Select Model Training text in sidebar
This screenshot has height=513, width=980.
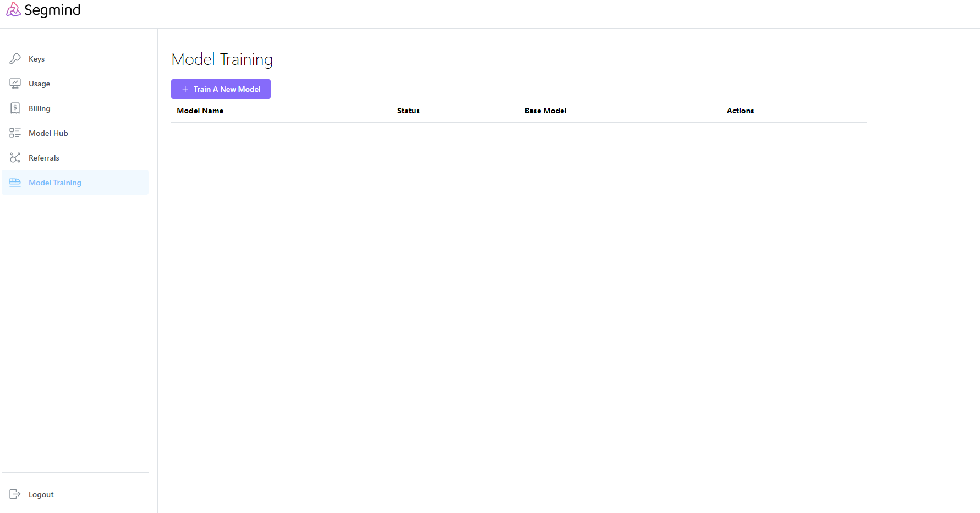55,183
